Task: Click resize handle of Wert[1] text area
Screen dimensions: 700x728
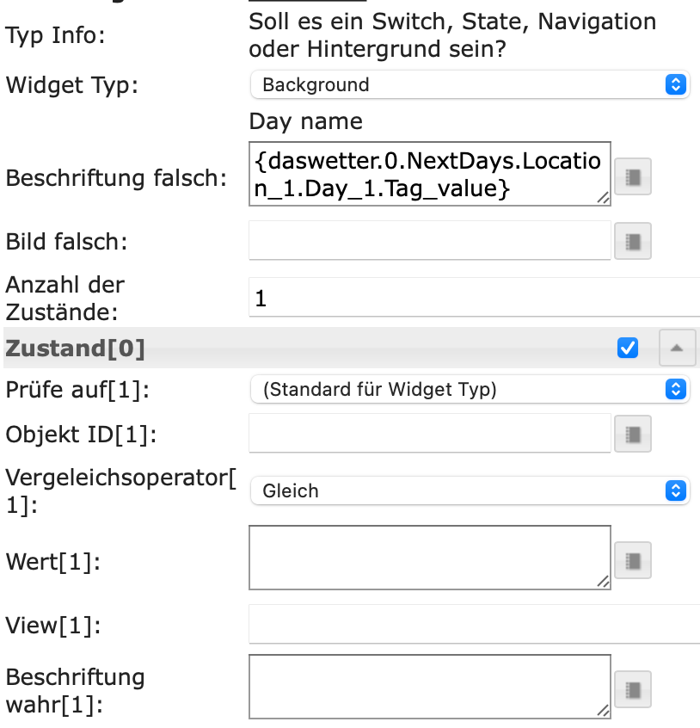Action: pos(604,583)
